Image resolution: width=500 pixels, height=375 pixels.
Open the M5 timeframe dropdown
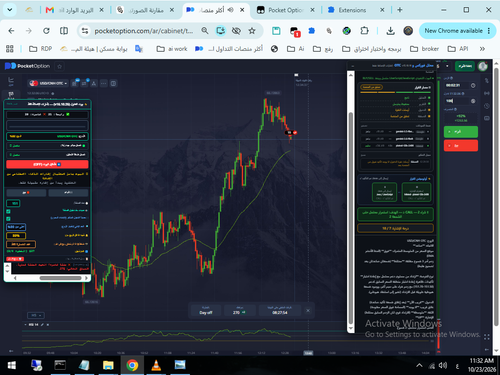tap(36, 315)
